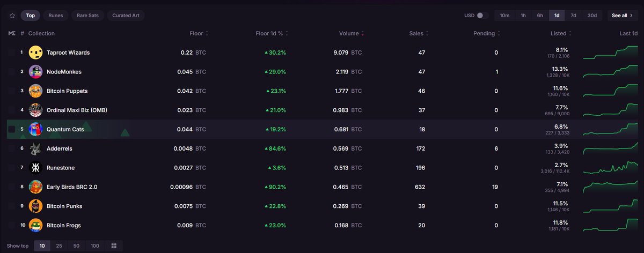Click the star favorites icon
The width and height of the screenshot is (644, 253).
tap(12, 16)
